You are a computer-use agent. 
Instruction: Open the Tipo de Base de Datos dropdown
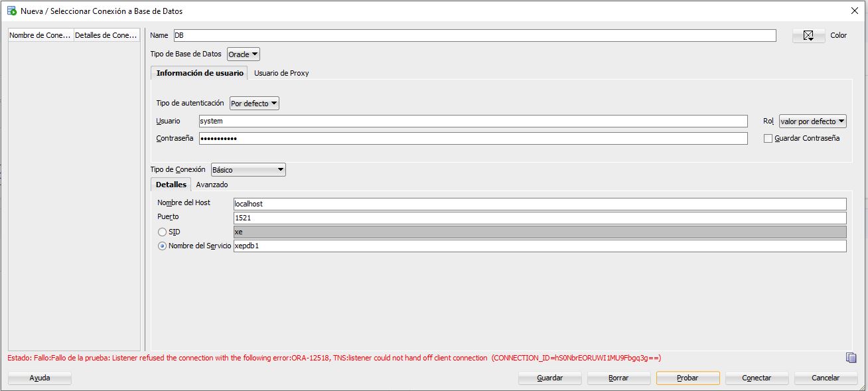point(243,54)
